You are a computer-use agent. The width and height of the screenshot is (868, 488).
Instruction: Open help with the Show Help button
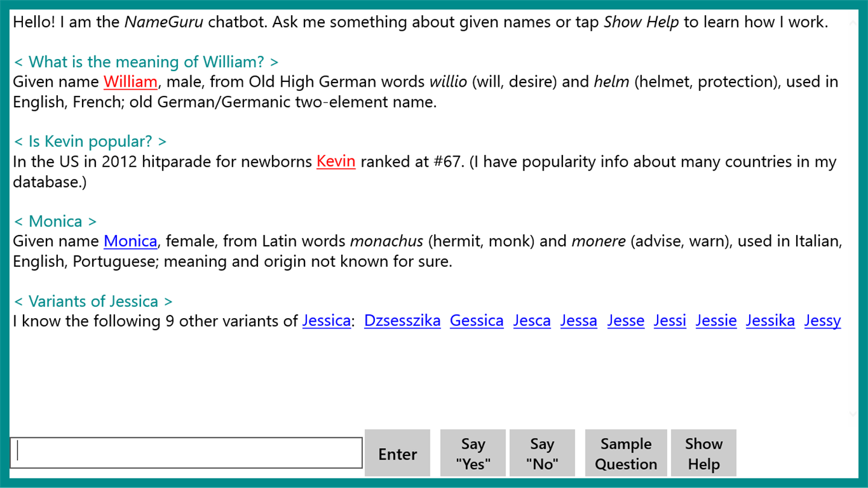703,453
